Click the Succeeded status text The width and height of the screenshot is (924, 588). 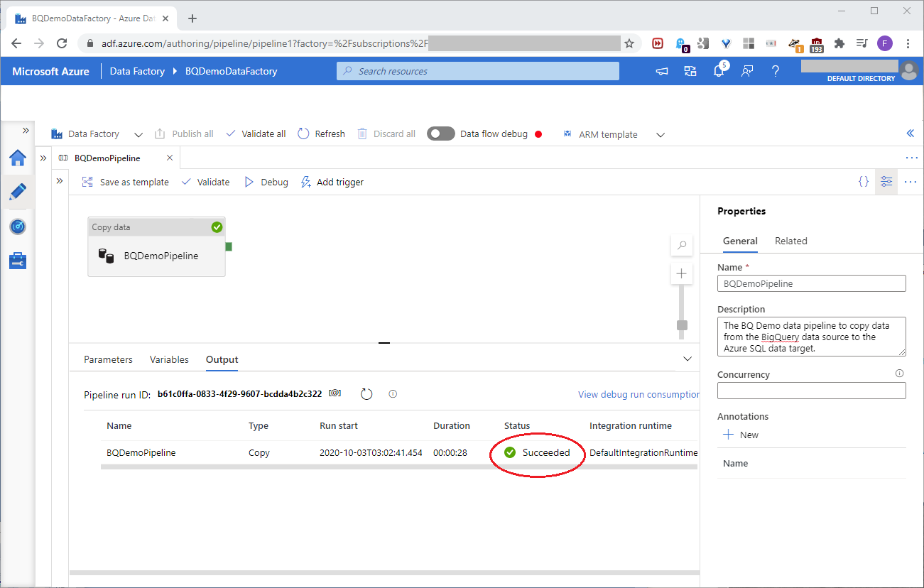pos(546,452)
